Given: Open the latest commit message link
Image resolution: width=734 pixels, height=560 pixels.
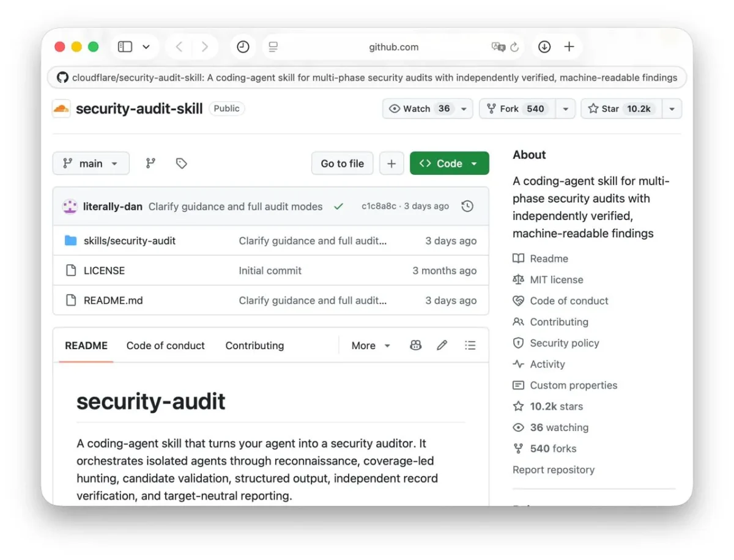Looking at the screenshot, I should (x=235, y=207).
